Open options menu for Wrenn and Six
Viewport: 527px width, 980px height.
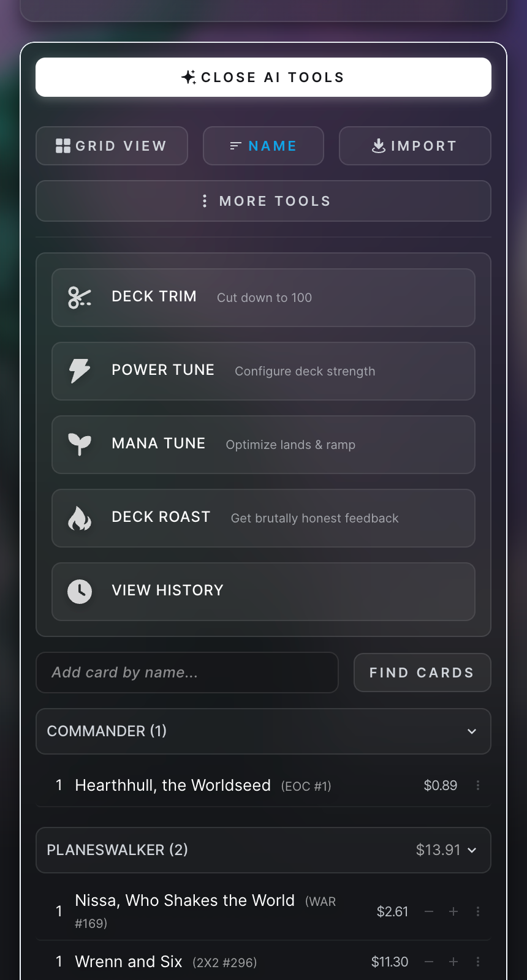coord(478,962)
